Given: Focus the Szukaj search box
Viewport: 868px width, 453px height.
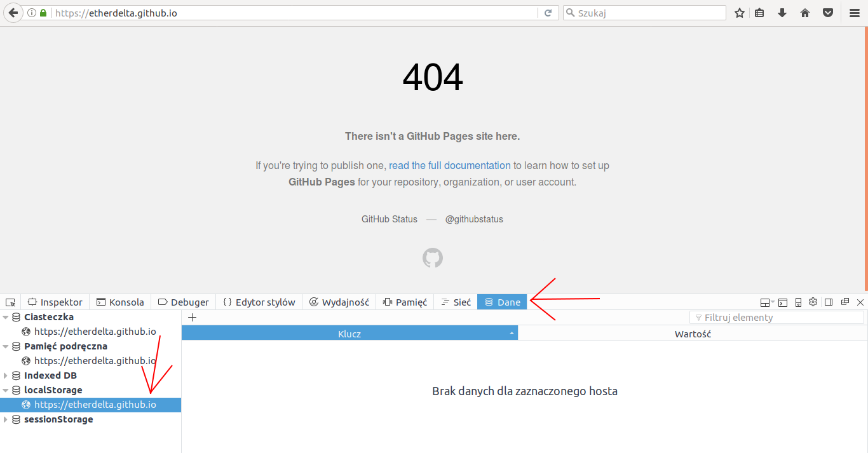Looking at the screenshot, I should pos(644,13).
